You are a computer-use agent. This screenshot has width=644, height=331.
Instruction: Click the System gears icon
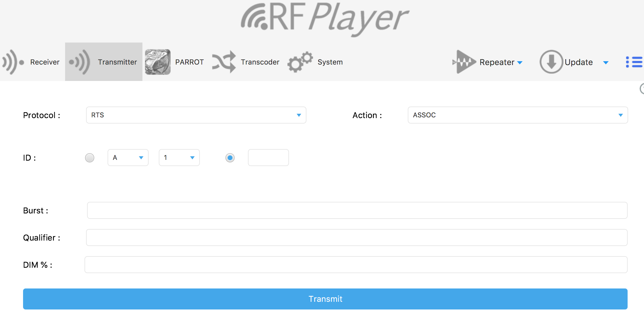pos(300,62)
